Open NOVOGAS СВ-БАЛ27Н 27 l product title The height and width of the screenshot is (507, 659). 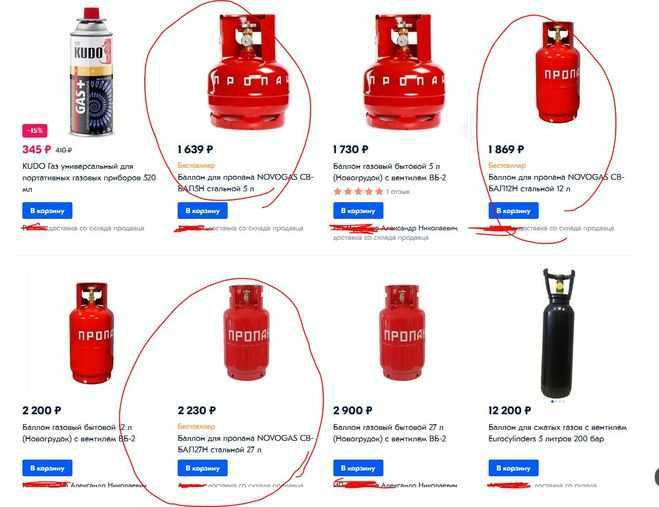pos(245,444)
